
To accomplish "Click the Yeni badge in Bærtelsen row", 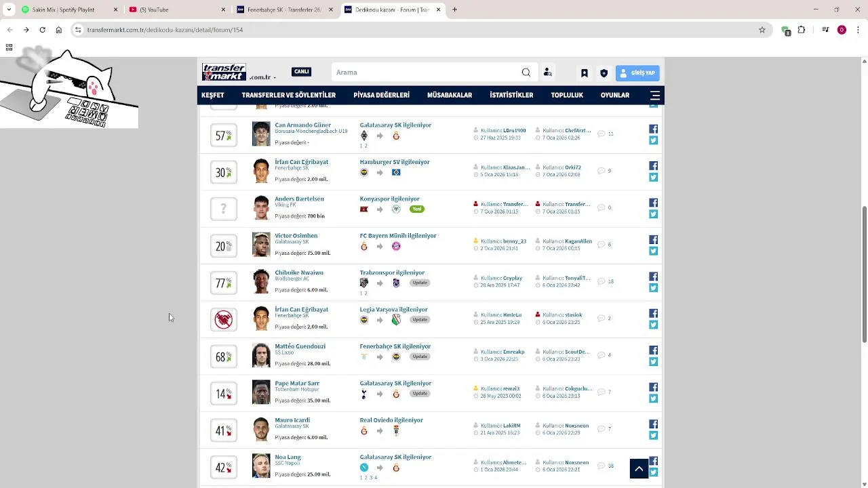I will [416, 209].
